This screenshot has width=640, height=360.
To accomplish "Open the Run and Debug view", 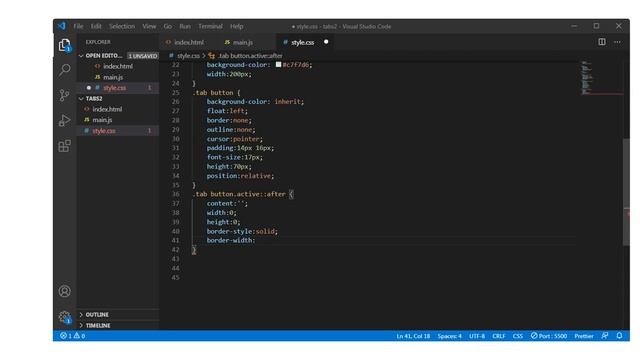I will [x=64, y=120].
